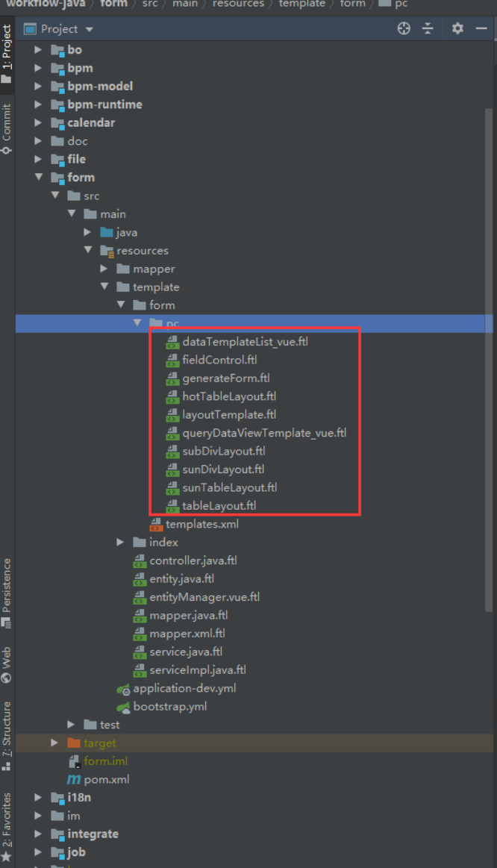
Task: Click the orange target folder icon
Action: pyautogui.click(x=74, y=743)
